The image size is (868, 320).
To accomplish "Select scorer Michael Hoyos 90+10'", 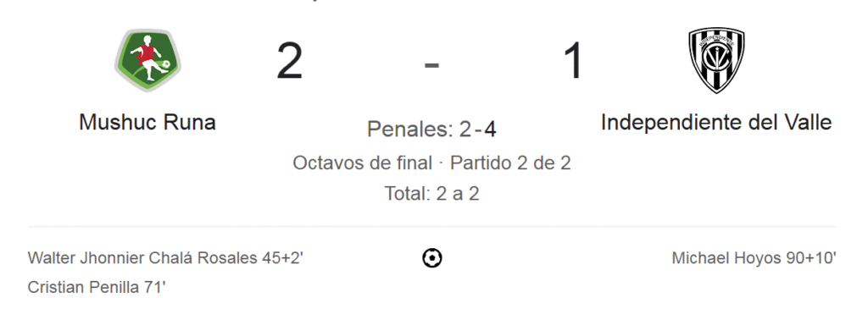I will coord(754,258).
